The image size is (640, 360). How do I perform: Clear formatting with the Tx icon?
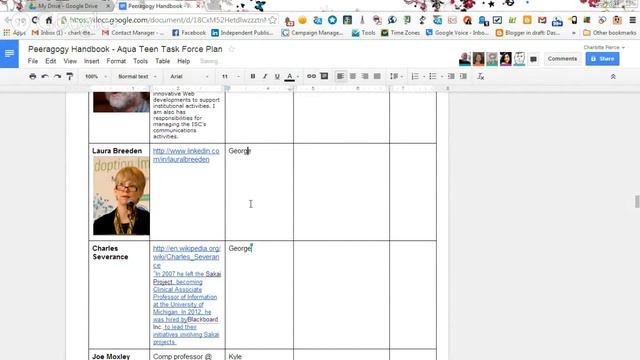click(x=480, y=76)
